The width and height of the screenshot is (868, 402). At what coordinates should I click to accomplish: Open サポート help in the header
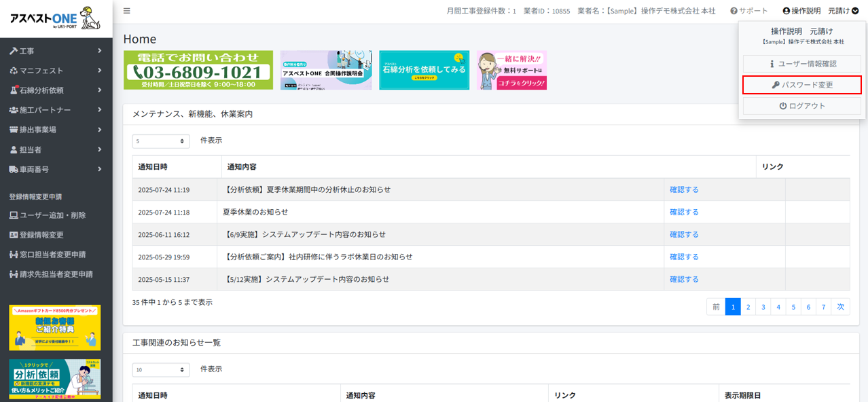tap(749, 11)
